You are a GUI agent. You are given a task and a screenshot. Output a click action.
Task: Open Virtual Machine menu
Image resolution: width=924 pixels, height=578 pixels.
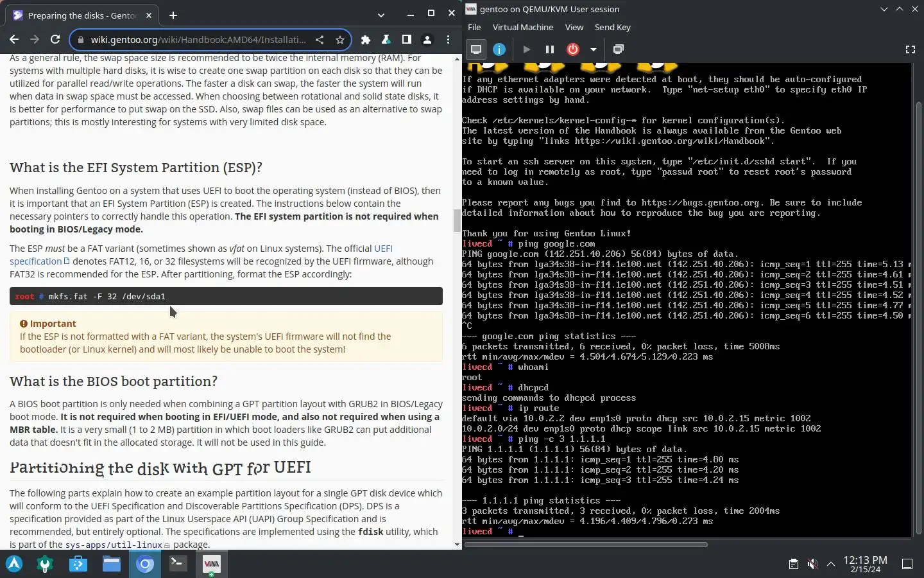pos(523,27)
